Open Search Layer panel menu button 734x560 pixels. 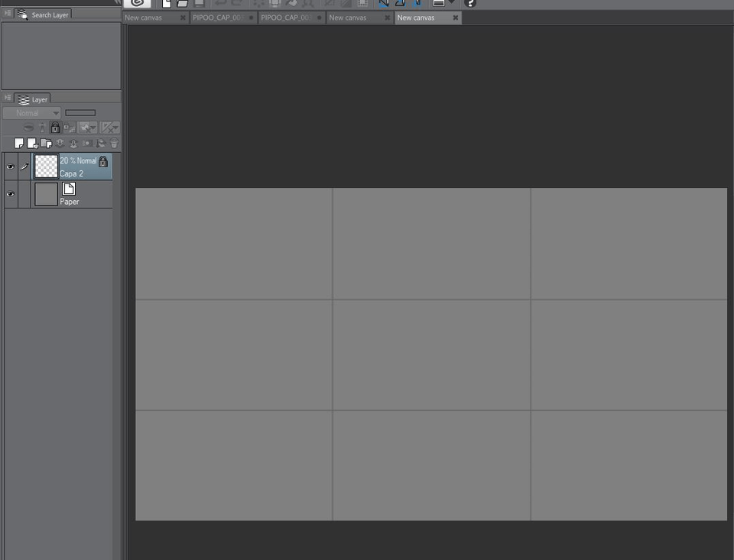point(8,13)
